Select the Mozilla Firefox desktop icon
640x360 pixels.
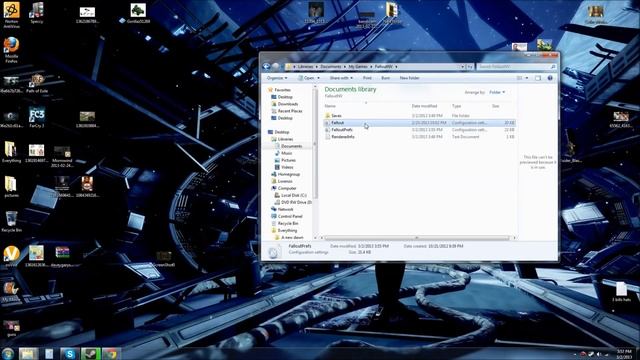pyautogui.click(x=11, y=50)
